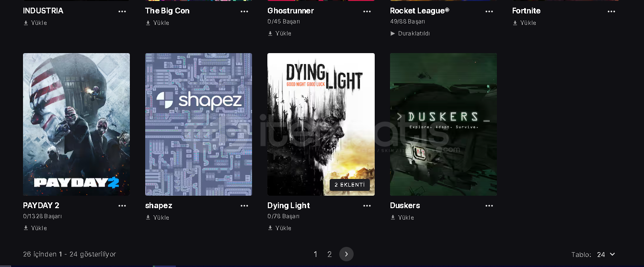644x267 pixels.
Task: Open the PAYDAY 2 cover art
Action: coord(76,124)
